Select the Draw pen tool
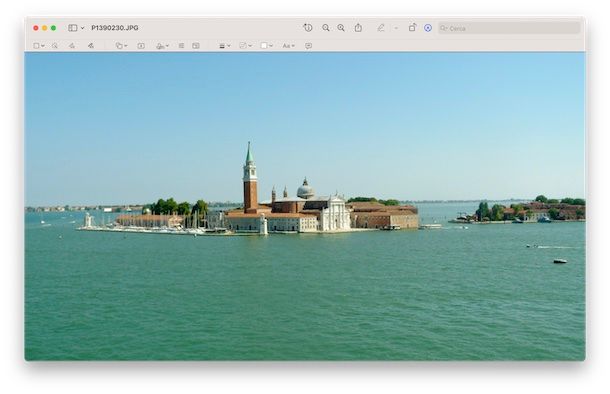This screenshot has height=394, width=610. pyautogui.click(x=91, y=46)
